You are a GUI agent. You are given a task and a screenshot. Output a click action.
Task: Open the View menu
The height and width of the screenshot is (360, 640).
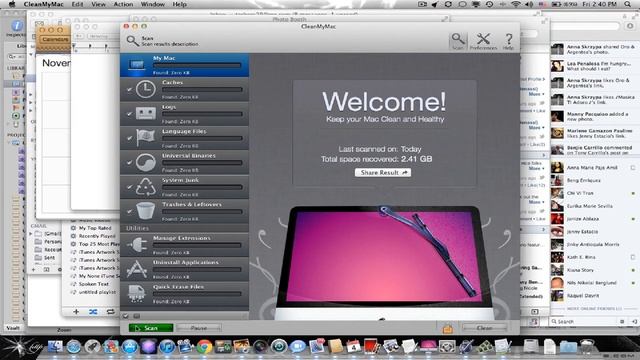(x=98, y=4)
